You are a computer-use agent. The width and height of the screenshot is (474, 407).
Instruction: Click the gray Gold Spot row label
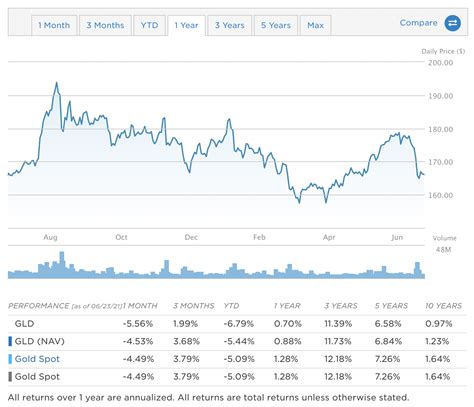[37, 377]
